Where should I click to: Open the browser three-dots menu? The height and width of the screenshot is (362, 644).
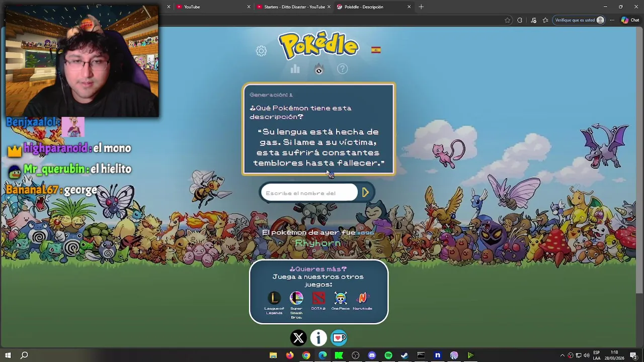tap(612, 20)
